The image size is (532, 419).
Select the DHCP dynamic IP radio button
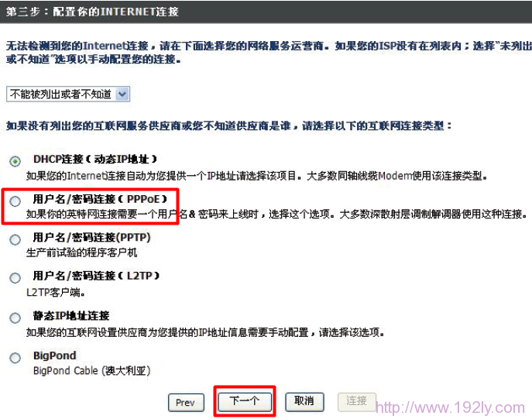click(15, 161)
